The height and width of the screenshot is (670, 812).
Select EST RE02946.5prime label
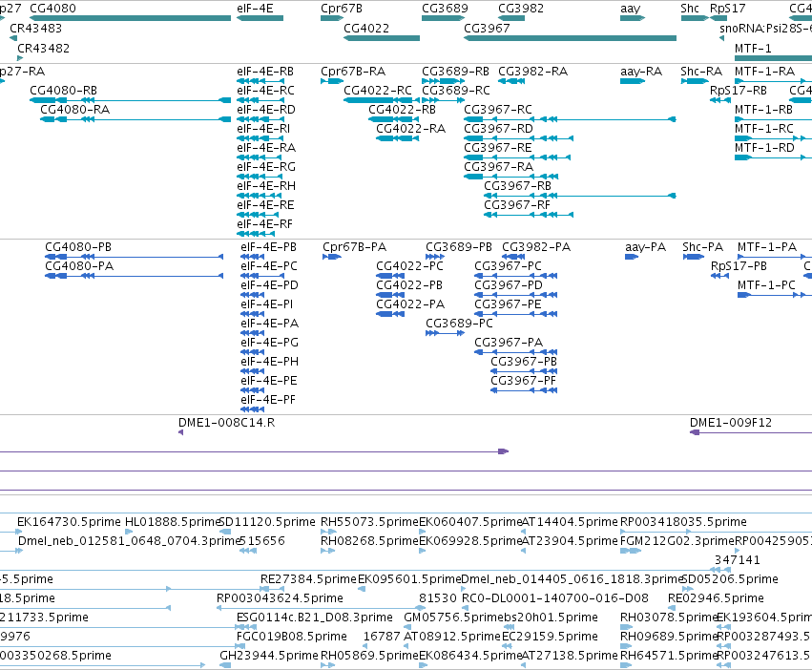coord(717,598)
